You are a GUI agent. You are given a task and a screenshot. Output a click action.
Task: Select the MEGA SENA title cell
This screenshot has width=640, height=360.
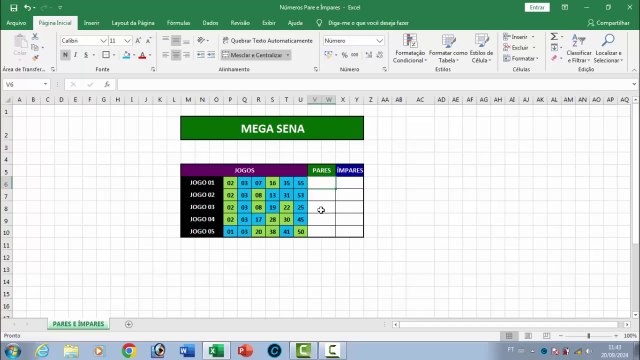pyautogui.click(x=272, y=128)
